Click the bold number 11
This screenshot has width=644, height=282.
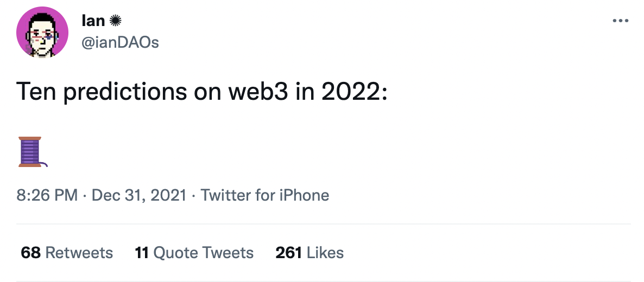(x=142, y=253)
